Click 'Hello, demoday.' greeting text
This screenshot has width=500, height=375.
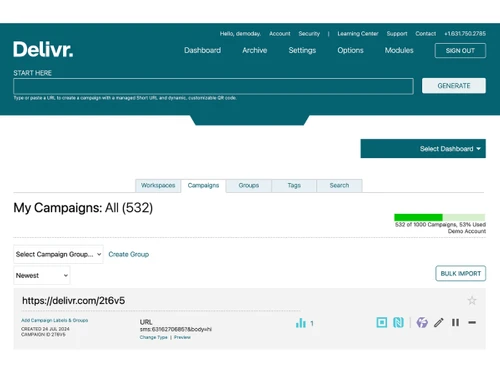[x=240, y=34]
